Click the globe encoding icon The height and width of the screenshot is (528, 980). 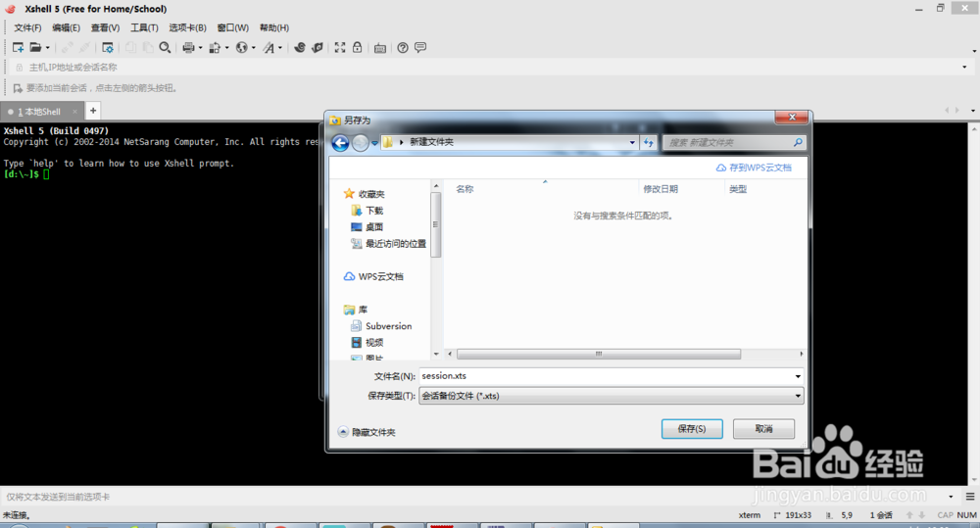[242, 47]
